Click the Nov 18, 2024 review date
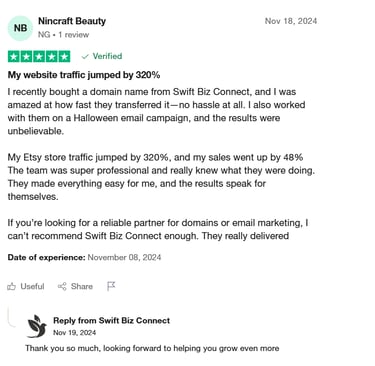 pyautogui.click(x=291, y=21)
